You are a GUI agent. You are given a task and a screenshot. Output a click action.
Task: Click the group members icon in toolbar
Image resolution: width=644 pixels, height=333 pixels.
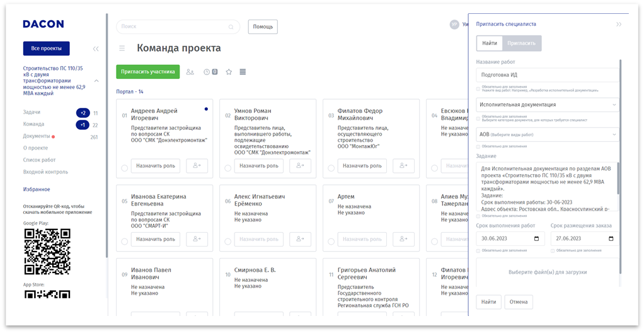click(190, 72)
